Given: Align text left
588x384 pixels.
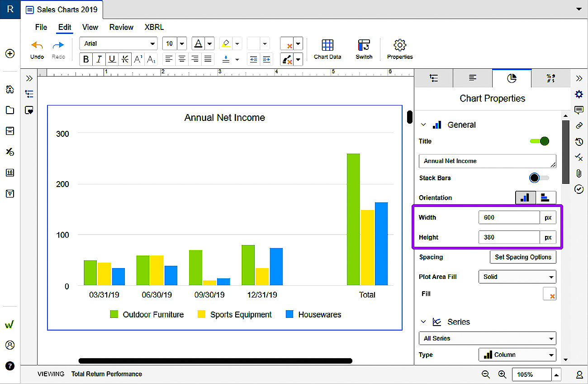Looking at the screenshot, I should point(169,59).
